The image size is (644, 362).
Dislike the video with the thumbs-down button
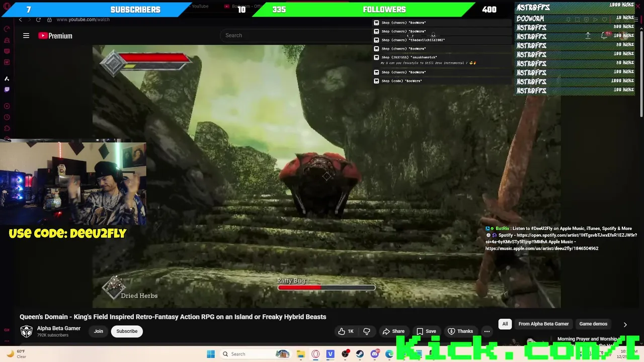[x=367, y=331]
